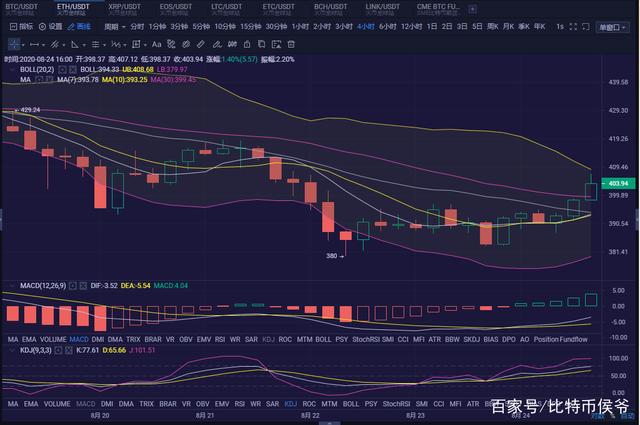Select the crosshair cursor tool
This screenshot has width=640, height=425.
[x=14, y=45]
